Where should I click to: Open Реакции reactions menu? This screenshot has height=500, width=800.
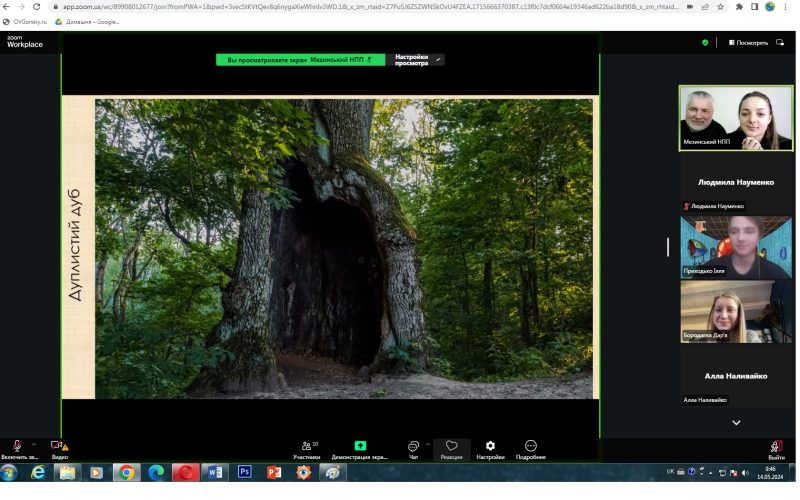tap(451, 447)
